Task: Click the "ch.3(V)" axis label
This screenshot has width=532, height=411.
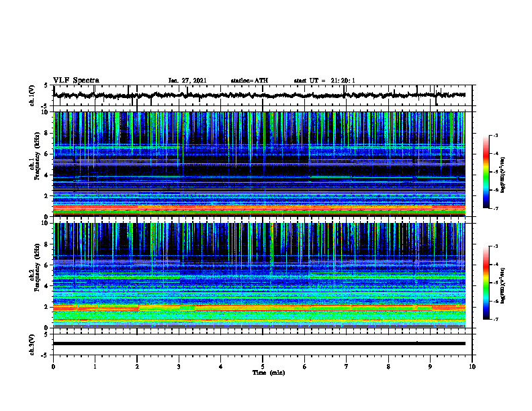Action: pyautogui.click(x=32, y=345)
